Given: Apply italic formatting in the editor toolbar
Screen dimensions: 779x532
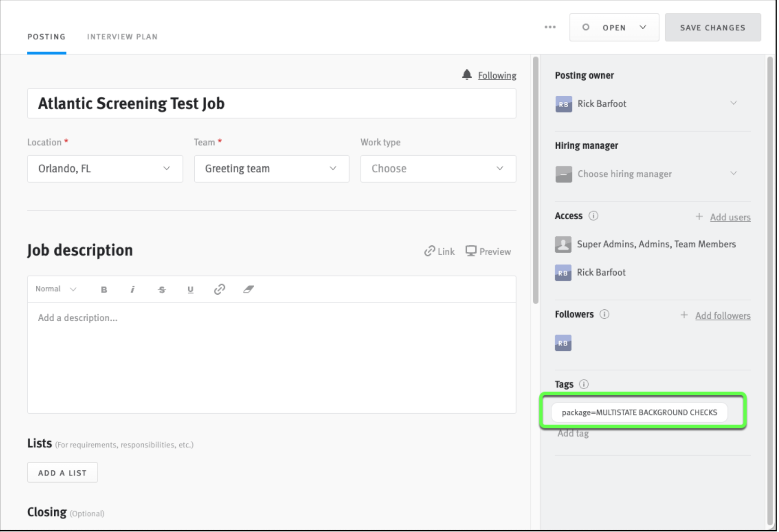Looking at the screenshot, I should pos(133,289).
